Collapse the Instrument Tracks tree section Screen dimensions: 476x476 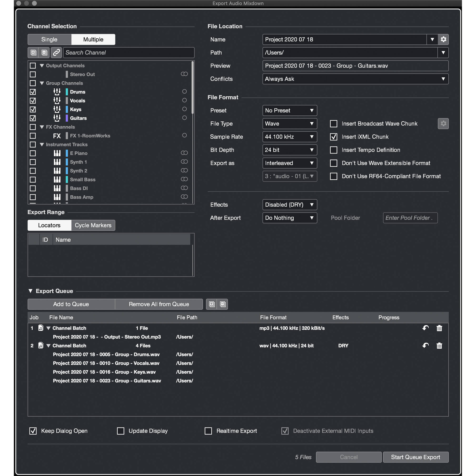(42, 145)
